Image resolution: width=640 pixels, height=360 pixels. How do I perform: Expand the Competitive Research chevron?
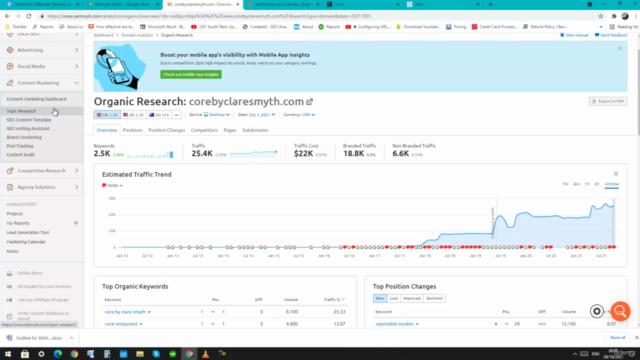coord(77,171)
